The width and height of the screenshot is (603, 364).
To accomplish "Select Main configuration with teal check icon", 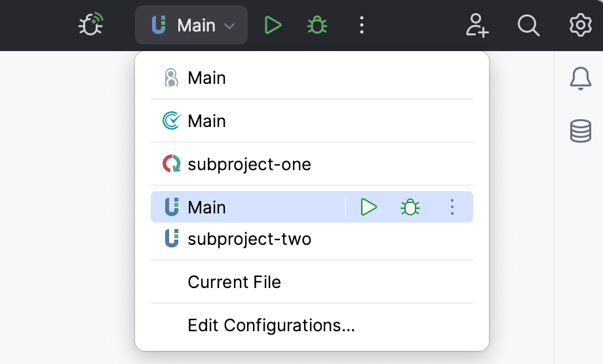I will [x=206, y=121].
